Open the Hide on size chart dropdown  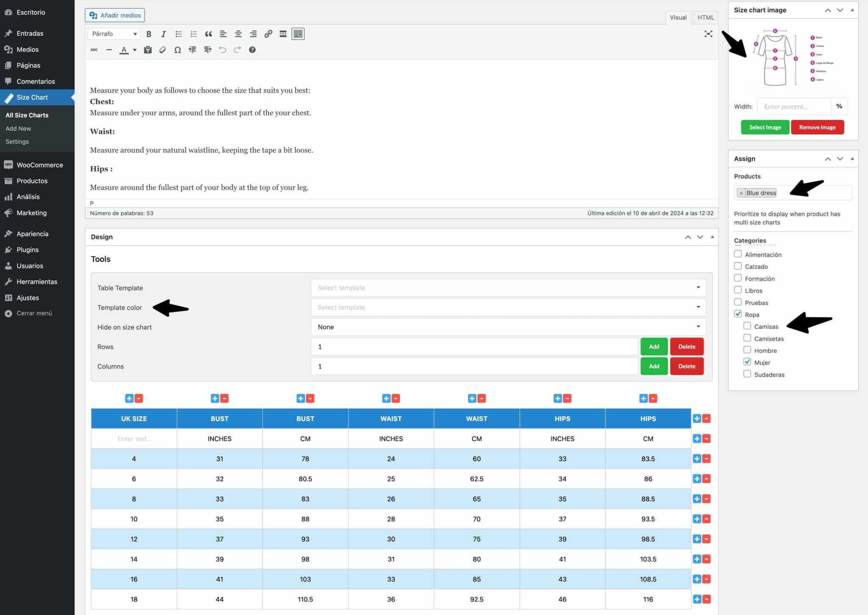(508, 327)
